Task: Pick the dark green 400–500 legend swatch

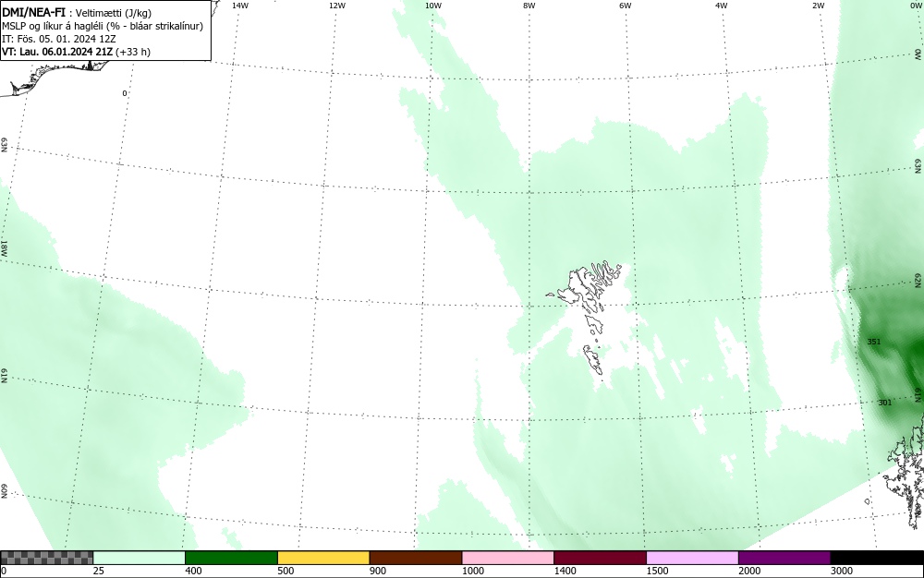Action: 231,558
